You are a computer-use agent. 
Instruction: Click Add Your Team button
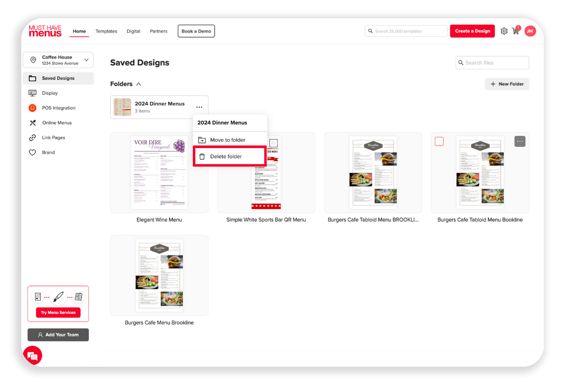click(58, 335)
